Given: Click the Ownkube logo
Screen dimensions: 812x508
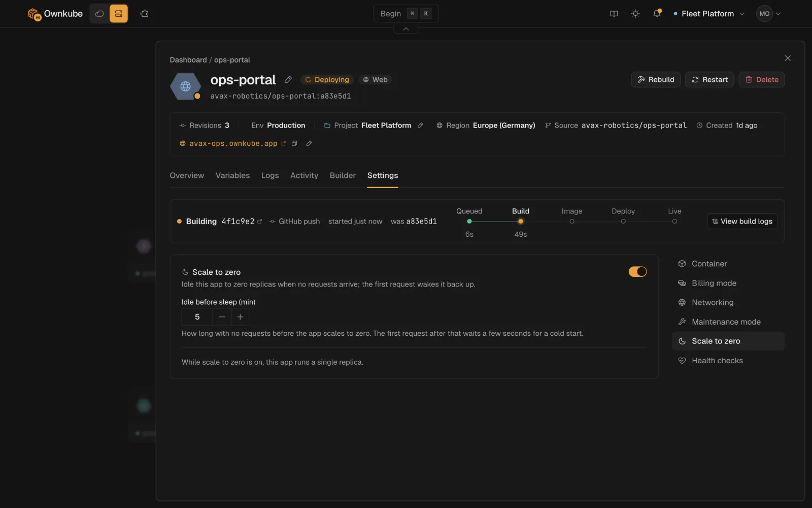Looking at the screenshot, I should coord(55,14).
